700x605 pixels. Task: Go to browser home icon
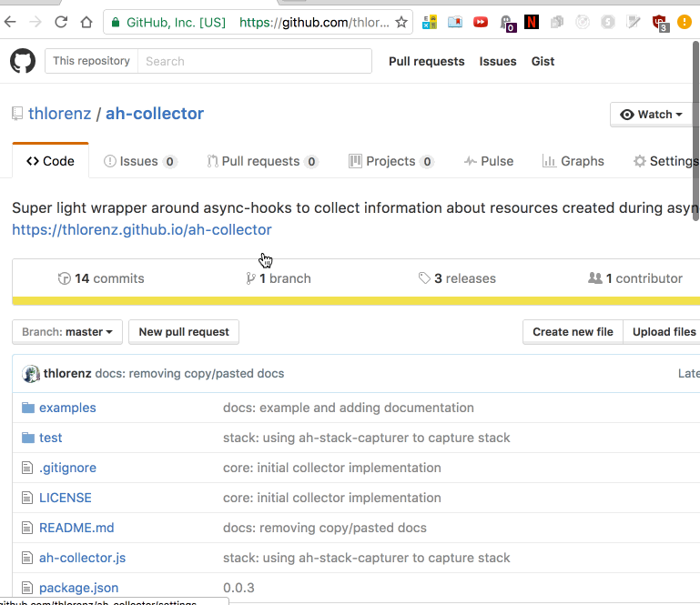coord(86,22)
